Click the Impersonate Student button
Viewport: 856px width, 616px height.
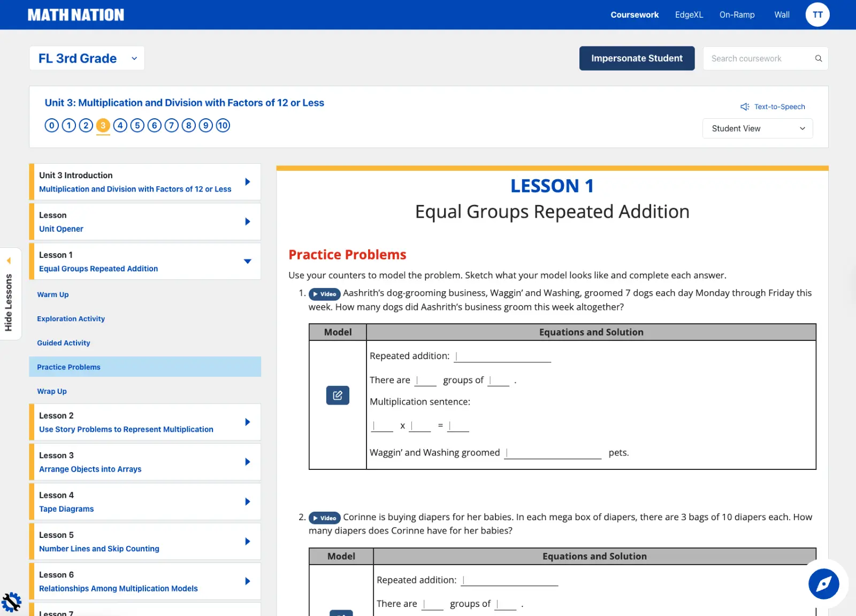click(x=637, y=58)
